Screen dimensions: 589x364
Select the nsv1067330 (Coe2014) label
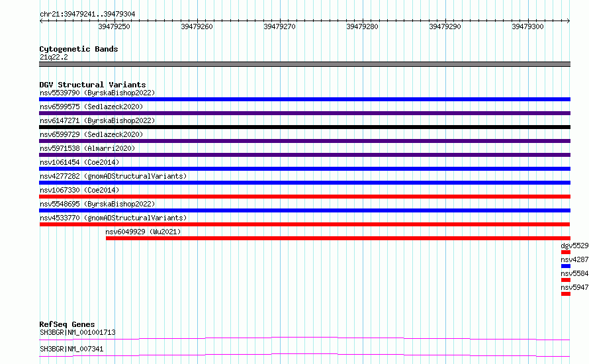[79, 190]
